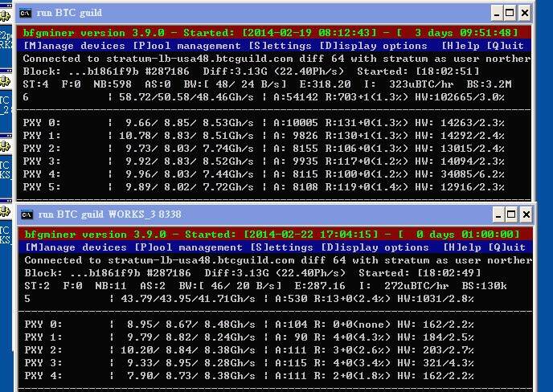Click 'NB:598' in top window status line
The width and height of the screenshot is (553, 392).
[x=113, y=84]
